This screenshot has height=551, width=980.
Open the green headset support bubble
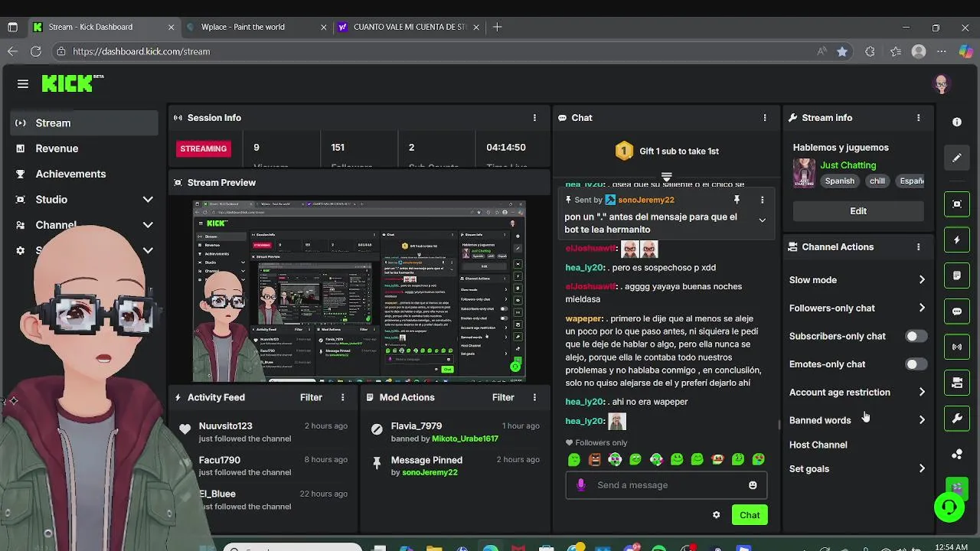949,507
